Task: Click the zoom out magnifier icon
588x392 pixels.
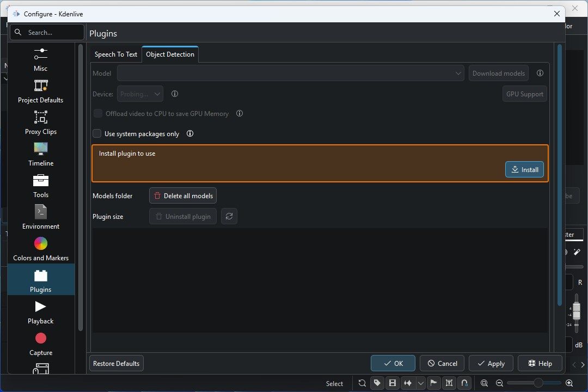Action: [499, 383]
